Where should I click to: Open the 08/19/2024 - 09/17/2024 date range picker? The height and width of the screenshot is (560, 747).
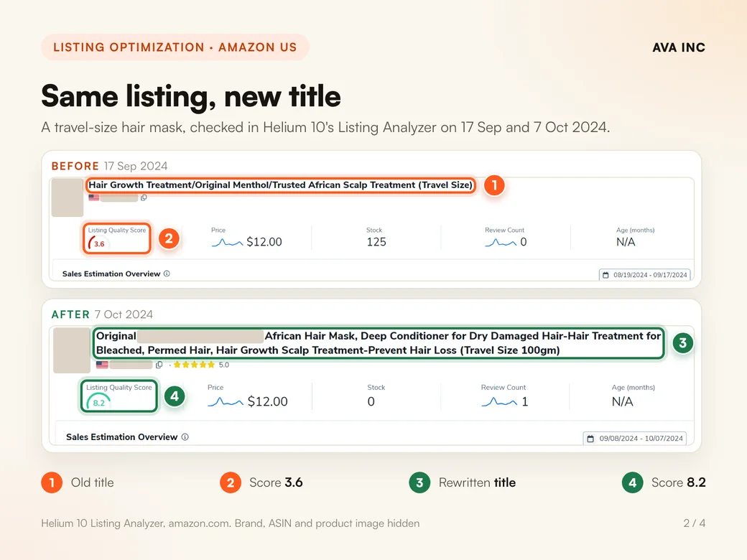point(645,275)
